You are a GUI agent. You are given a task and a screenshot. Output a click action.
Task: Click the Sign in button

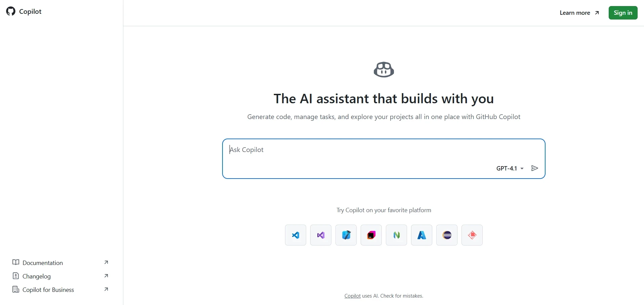[x=623, y=13]
